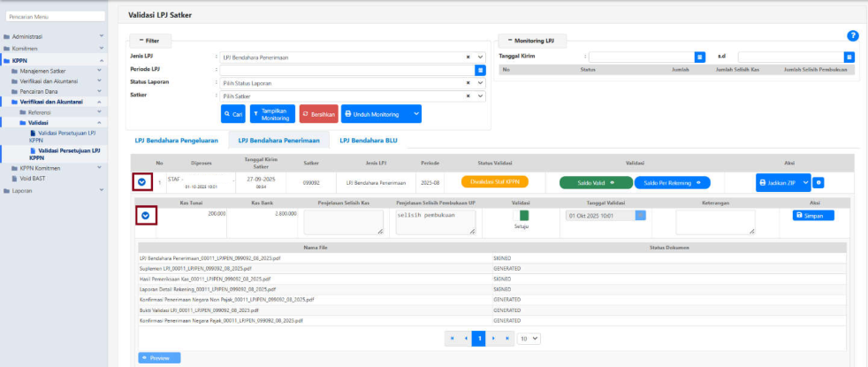
Task: Click the Keterangan text field
Action: pyautogui.click(x=714, y=222)
